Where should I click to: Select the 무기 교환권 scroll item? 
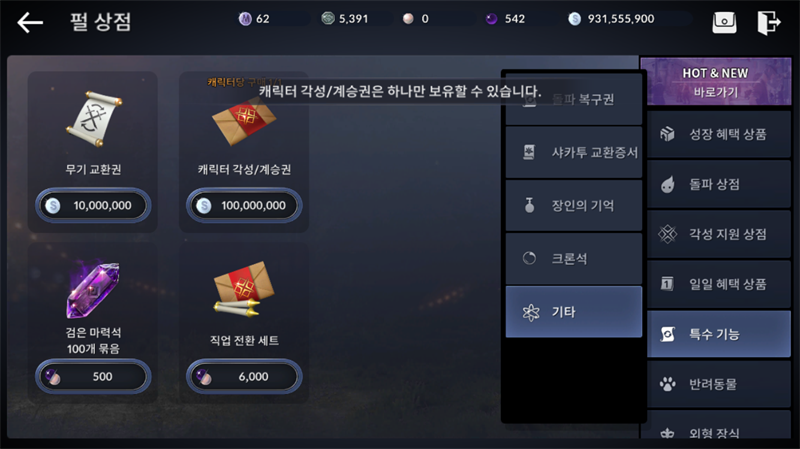point(93,120)
